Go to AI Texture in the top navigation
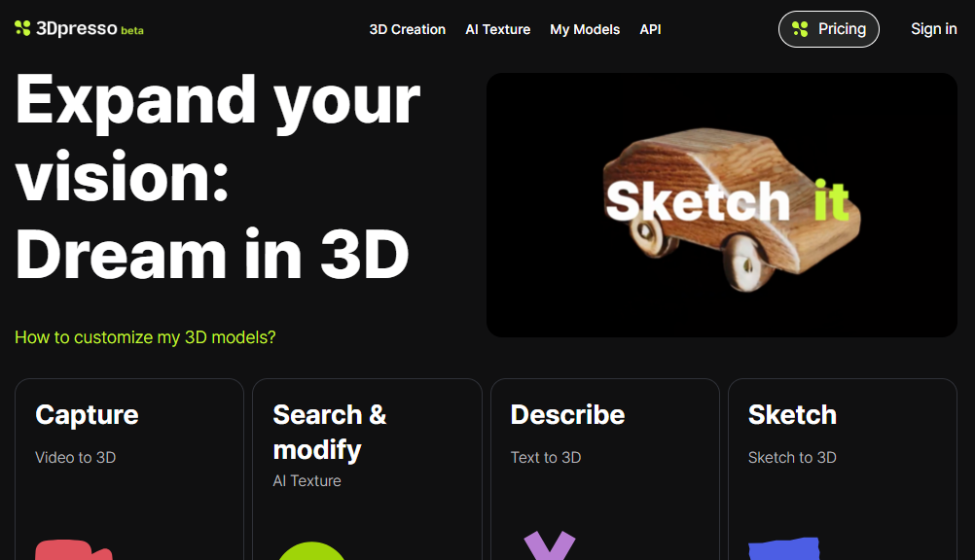 (497, 29)
